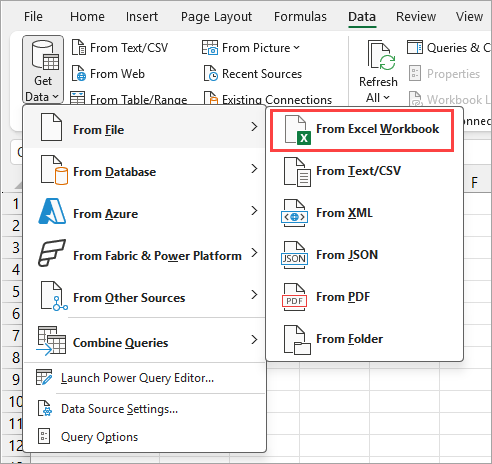Image resolution: width=492 pixels, height=464 pixels.
Task: Expand the From Other Sources chevron
Action: pos(254,295)
